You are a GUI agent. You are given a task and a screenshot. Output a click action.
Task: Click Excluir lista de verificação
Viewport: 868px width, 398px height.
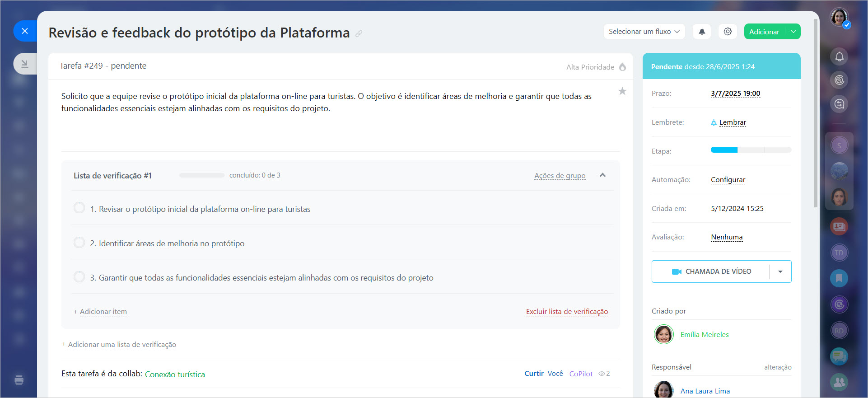point(567,312)
